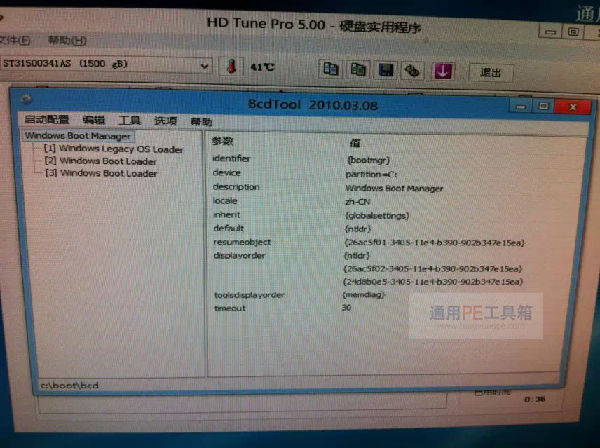Open the 帮助(H) menu in HD Tune
The width and height of the screenshot is (600, 448).
coord(67,40)
